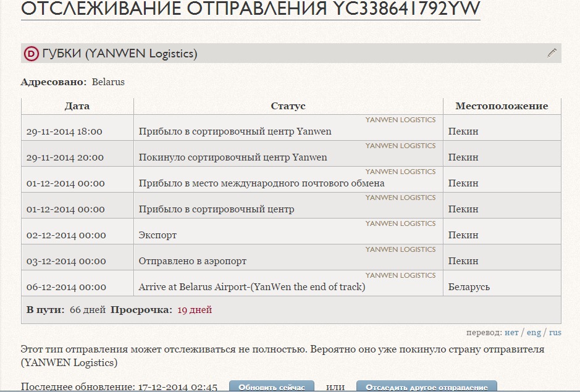The image size is (580, 392).
Task: Switch translation to rus
Action: tap(555, 332)
